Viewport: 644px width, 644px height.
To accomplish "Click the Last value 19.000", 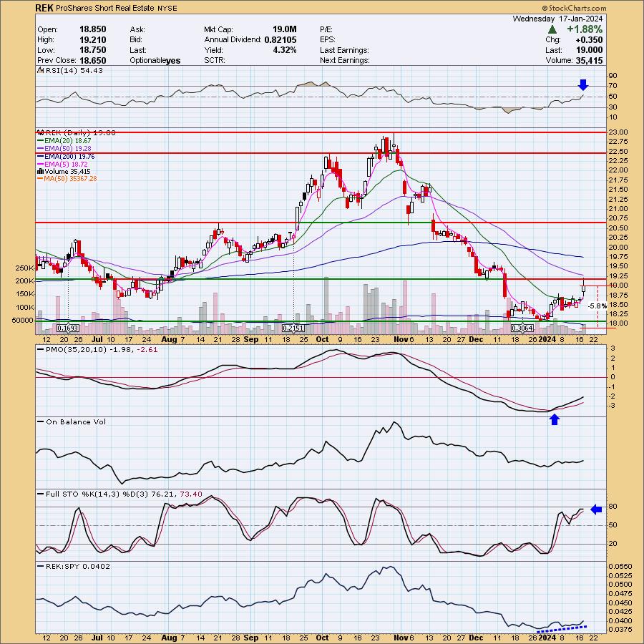I will pyautogui.click(x=589, y=49).
